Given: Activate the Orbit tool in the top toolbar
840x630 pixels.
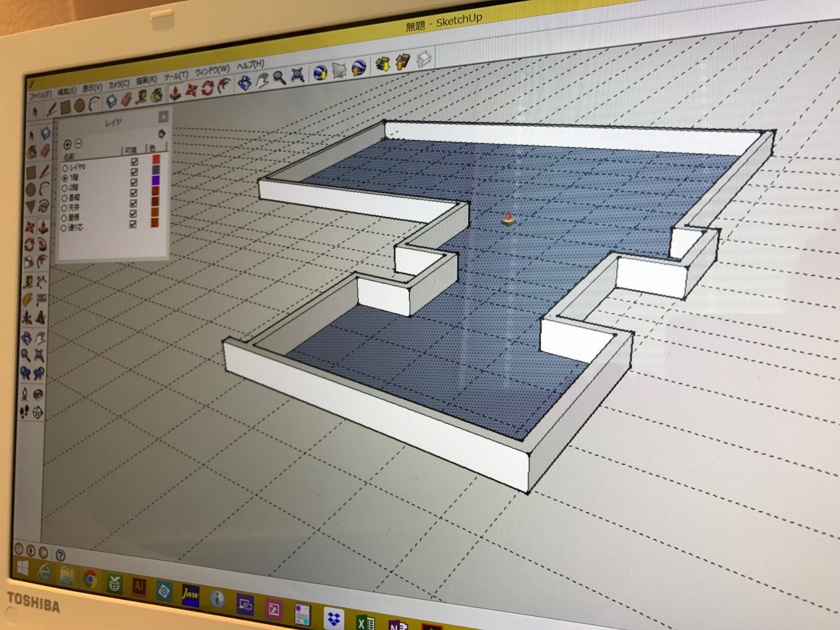Looking at the screenshot, I should coord(244,83).
